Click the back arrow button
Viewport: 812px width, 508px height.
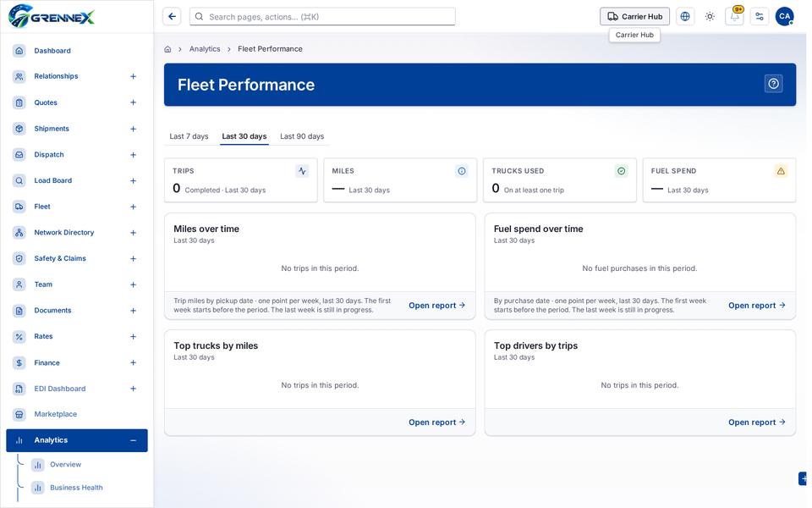click(172, 16)
